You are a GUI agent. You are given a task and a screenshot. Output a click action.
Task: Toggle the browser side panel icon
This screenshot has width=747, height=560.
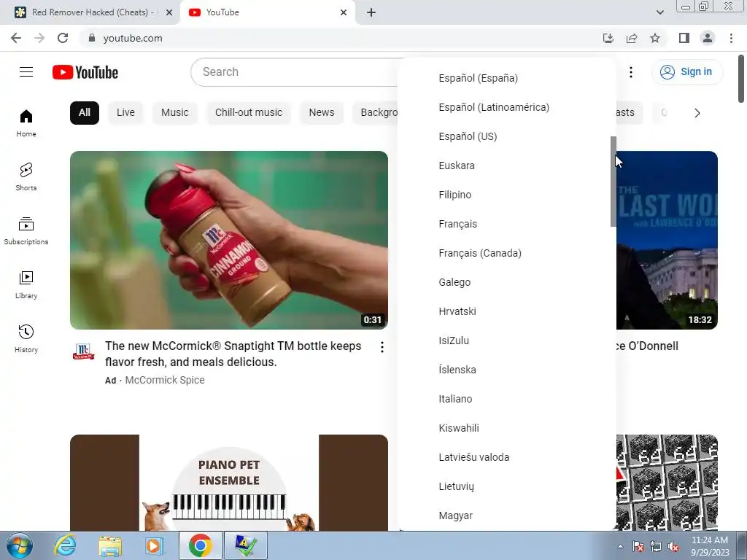(684, 38)
